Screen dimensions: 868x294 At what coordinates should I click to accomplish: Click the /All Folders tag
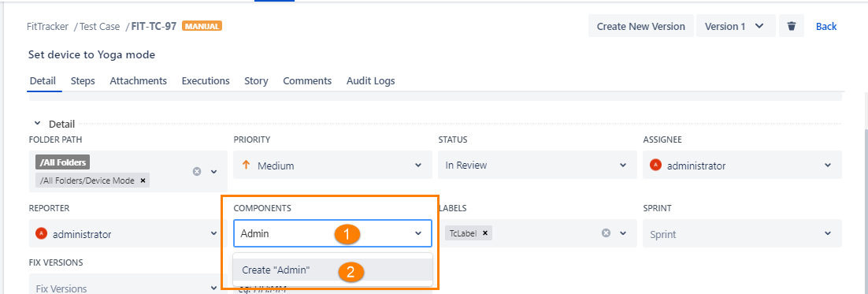tap(62, 162)
